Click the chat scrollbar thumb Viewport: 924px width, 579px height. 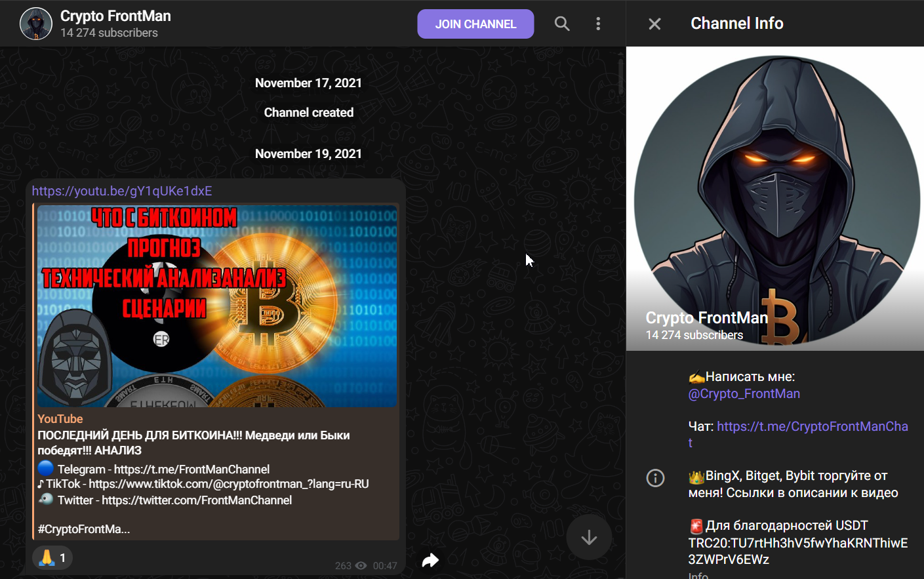click(621, 77)
